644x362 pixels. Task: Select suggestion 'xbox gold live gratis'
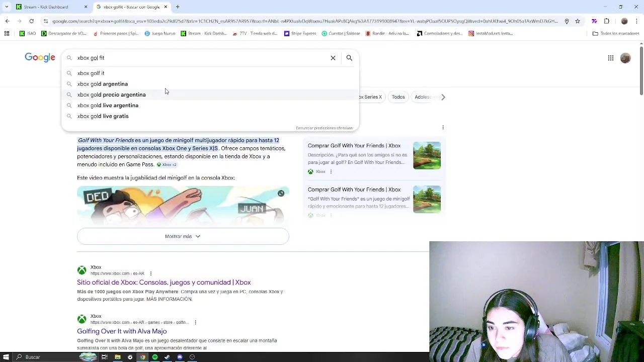tap(210, 116)
